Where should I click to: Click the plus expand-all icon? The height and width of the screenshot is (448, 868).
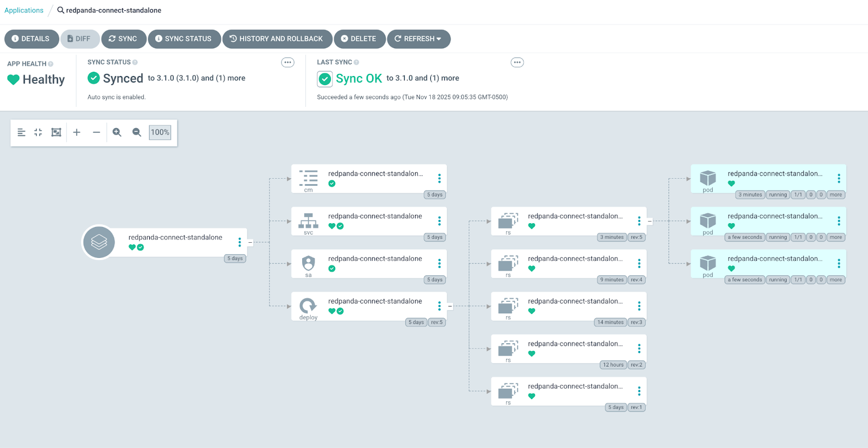[x=76, y=132]
